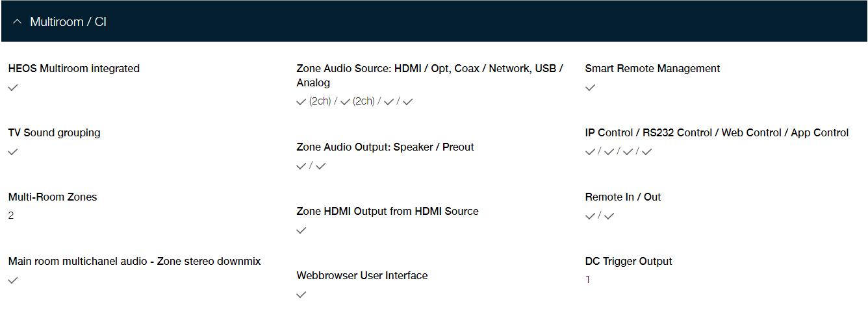This screenshot has height=333, width=868.
Task: Click checkmark under Webbrowser User Interface
Action: click(x=301, y=295)
